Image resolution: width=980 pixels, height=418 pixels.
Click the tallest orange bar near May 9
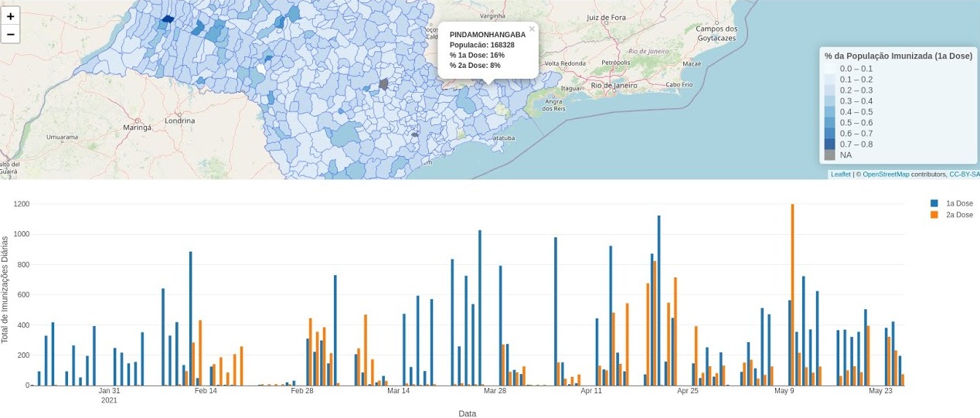point(793,294)
